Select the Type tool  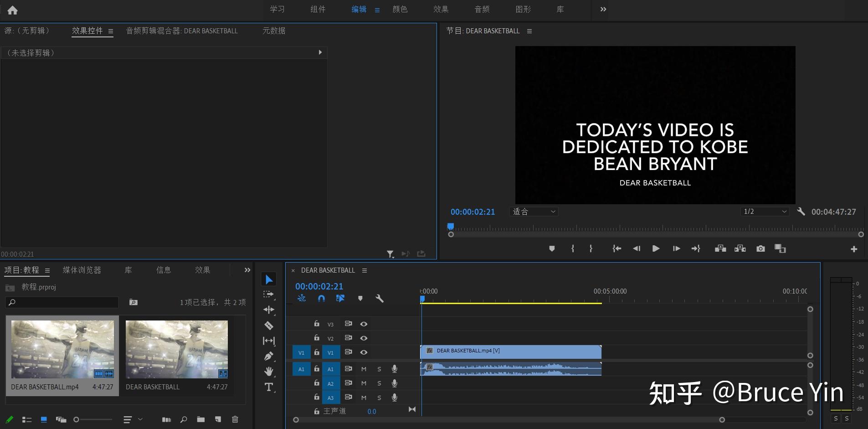pos(269,387)
